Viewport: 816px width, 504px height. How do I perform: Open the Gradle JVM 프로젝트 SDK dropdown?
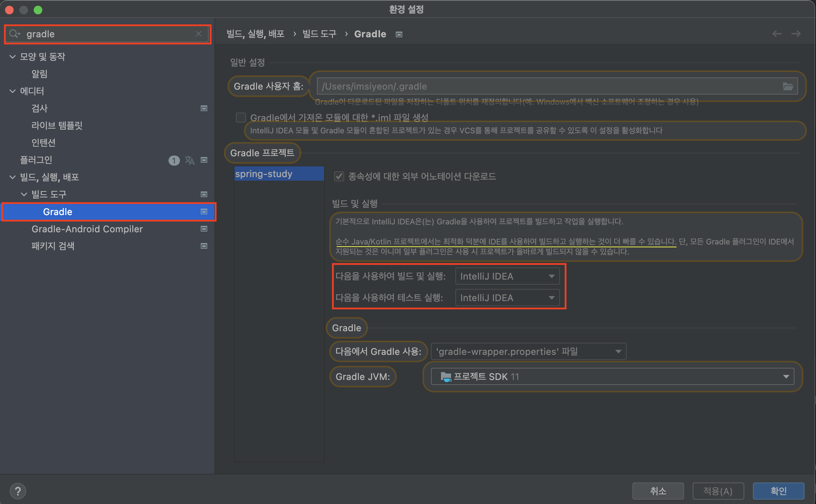point(612,377)
